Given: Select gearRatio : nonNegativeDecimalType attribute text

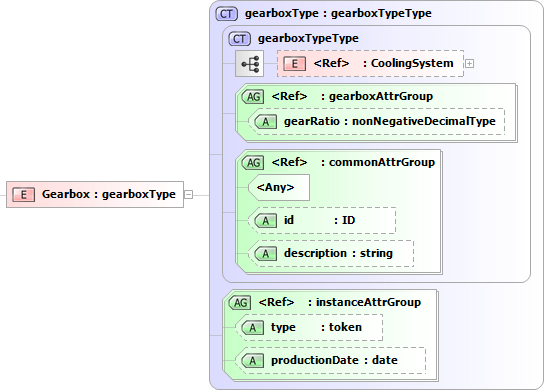Looking at the screenshot, I should [x=390, y=121].
